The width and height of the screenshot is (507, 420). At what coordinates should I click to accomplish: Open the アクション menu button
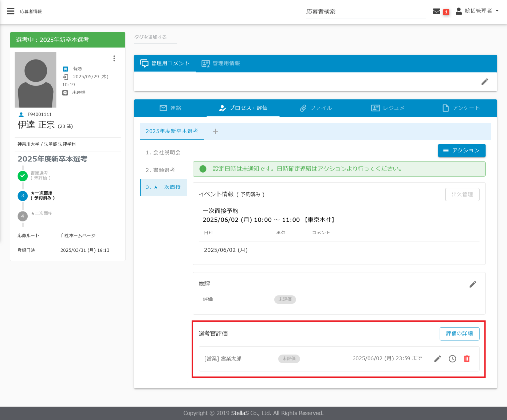pyautogui.click(x=461, y=150)
